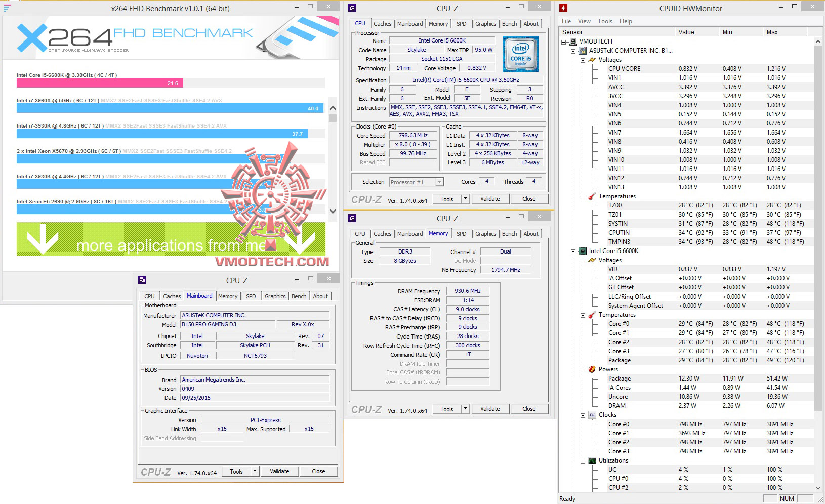Click the x264 results list scroll-up arrow
This screenshot has width=825, height=504.
coord(333,108)
